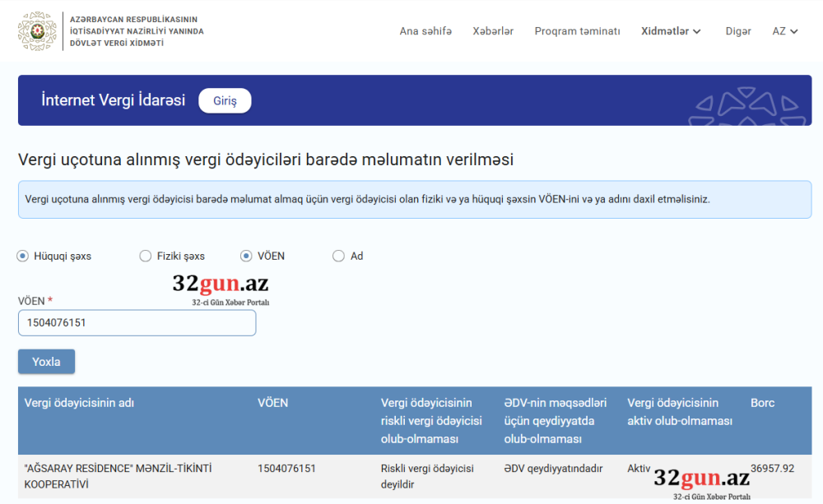Click the 32gun.az watermark above the VÖEN field
The width and height of the screenshot is (823, 504).
click(221, 289)
